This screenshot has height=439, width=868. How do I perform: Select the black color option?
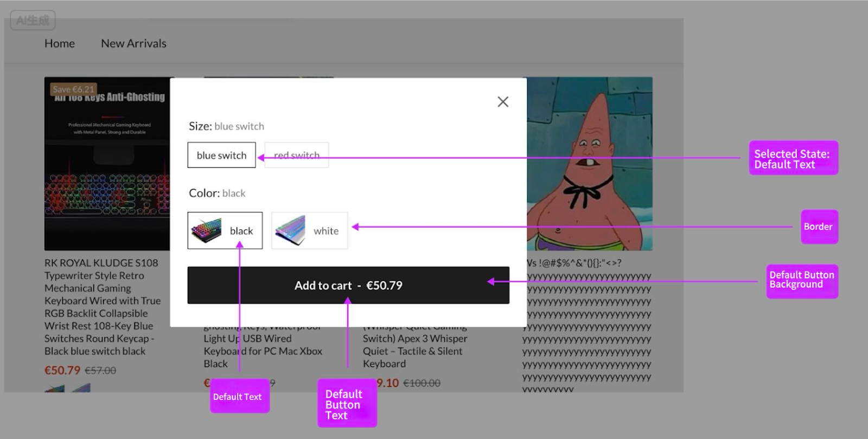[225, 231]
